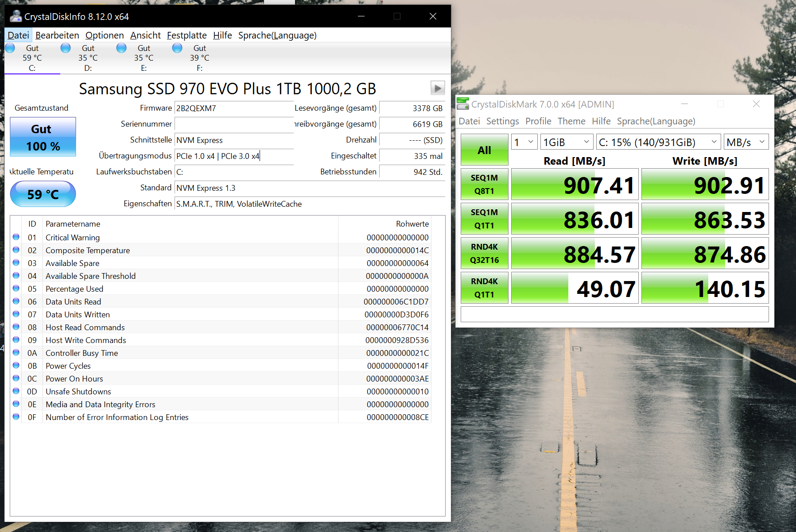Click the green play arrow beside the SSD name

(438, 88)
